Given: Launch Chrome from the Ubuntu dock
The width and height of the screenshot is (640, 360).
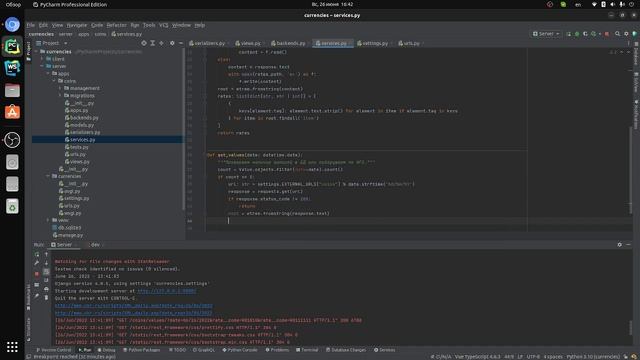Looking at the screenshot, I should [12, 25].
